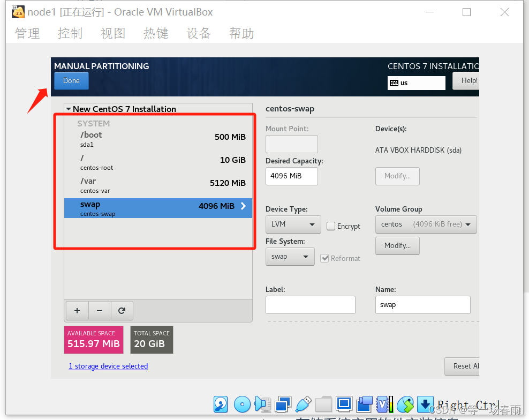The height and width of the screenshot is (420, 529).
Task: Click the Desired Capacity field
Action: 292,176
